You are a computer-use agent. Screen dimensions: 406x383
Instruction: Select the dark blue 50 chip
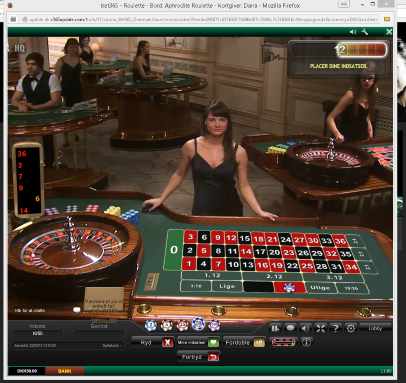coord(198,324)
